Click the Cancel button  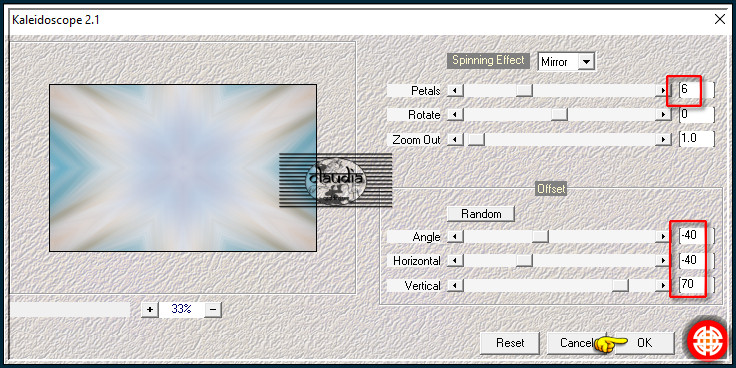(x=576, y=343)
